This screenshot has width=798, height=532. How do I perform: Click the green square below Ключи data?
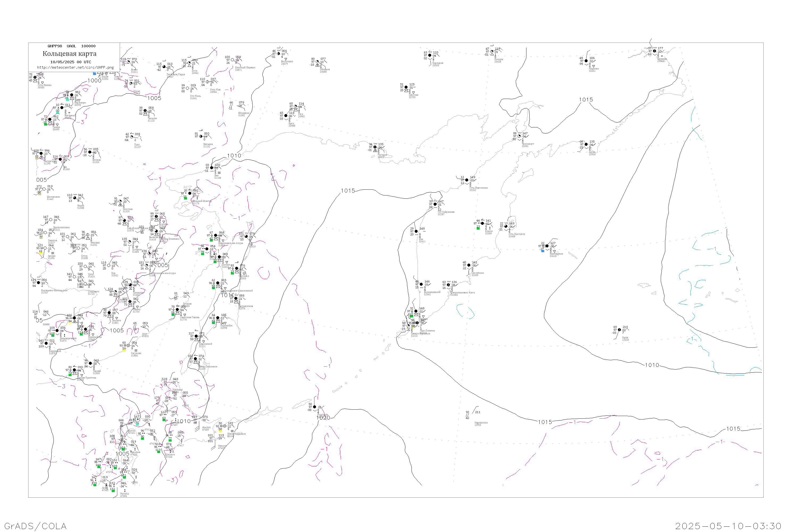coord(478,228)
